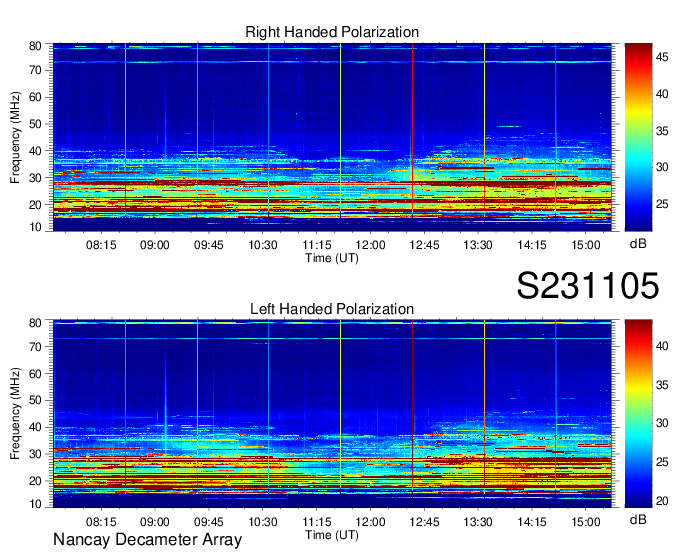Click the 14:15 tick label on lower plot
Viewport: 680px width, 552px height.
point(532,522)
